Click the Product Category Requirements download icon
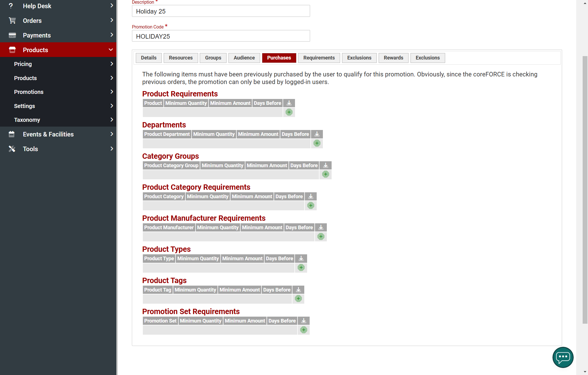This screenshot has width=588, height=375. [x=310, y=197]
